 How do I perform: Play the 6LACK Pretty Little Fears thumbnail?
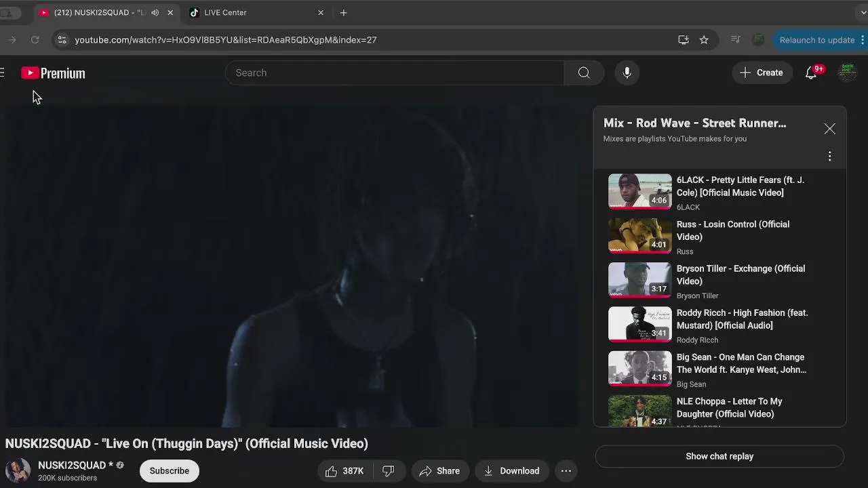(x=639, y=191)
